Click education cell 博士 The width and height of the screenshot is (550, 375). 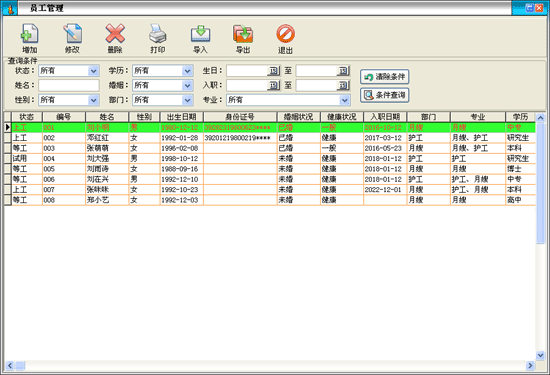click(x=521, y=169)
